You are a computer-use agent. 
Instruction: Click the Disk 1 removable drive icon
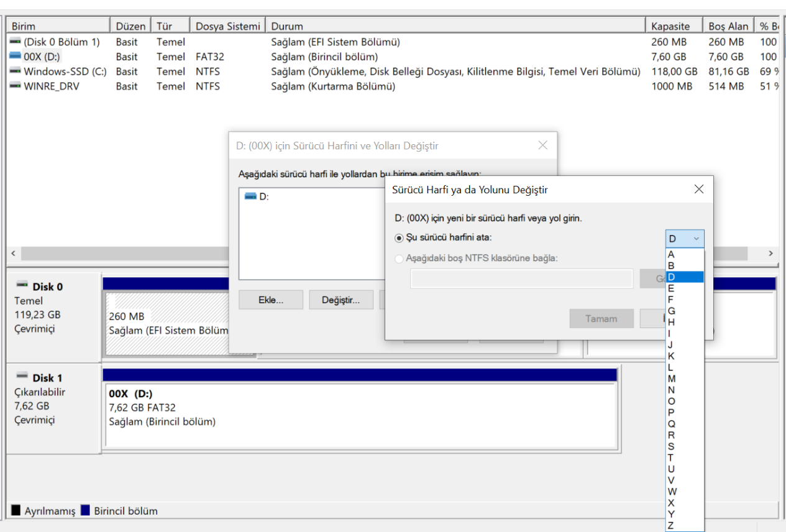point(22,377)
